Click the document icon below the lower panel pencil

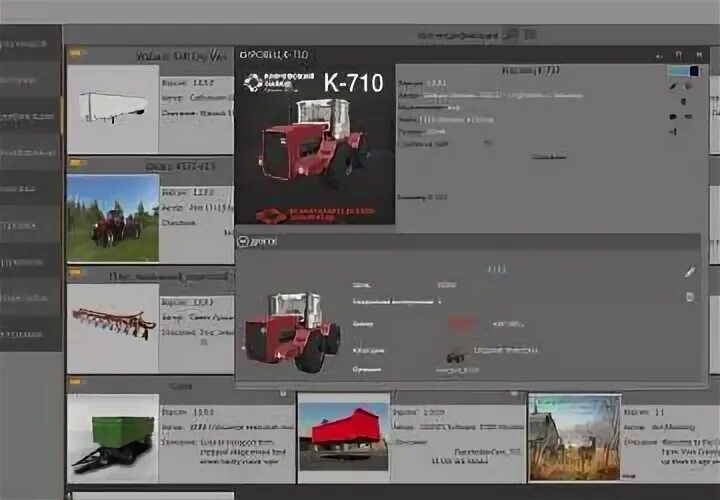690,297
